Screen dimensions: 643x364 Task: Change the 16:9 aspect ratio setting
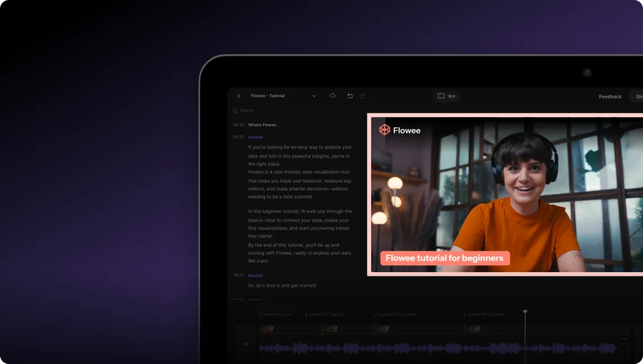click(447, 96)
